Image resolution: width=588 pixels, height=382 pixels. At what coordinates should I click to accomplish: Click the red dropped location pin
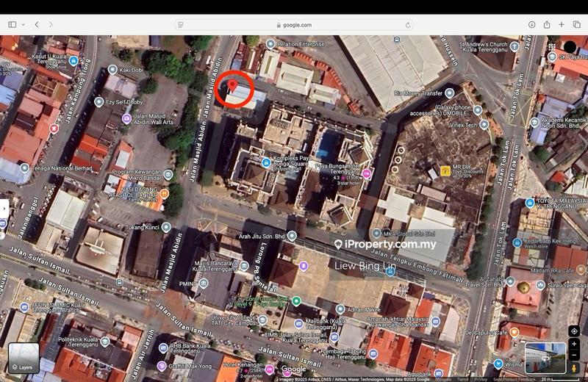pos(233,87)
